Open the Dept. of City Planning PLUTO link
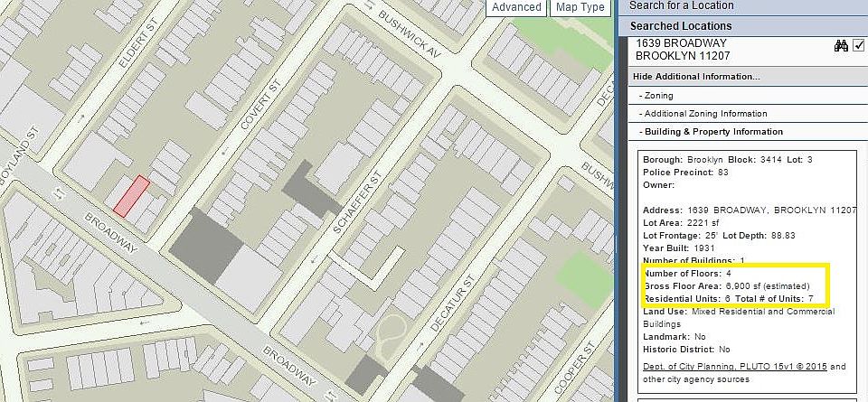Screen dimensions: 868x402 734,367
